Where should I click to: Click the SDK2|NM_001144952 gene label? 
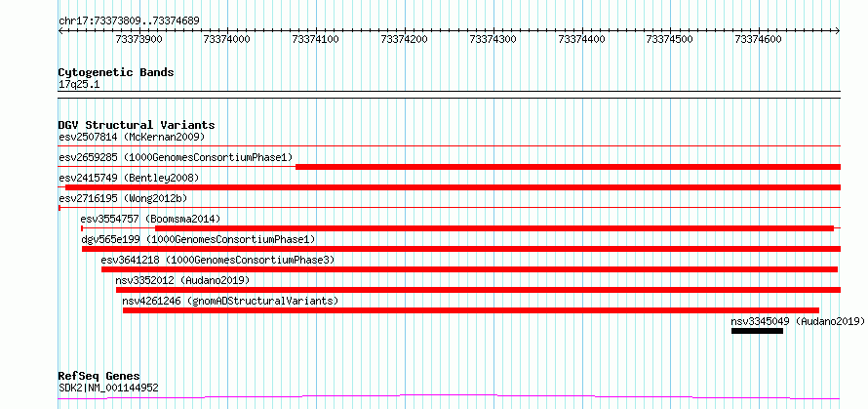click(108, 388)
